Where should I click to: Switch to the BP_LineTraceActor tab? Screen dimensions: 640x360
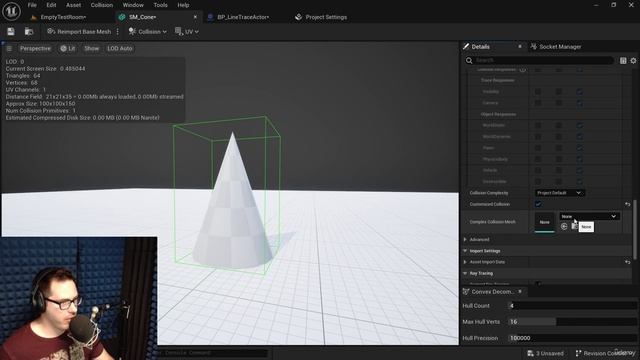243,17
